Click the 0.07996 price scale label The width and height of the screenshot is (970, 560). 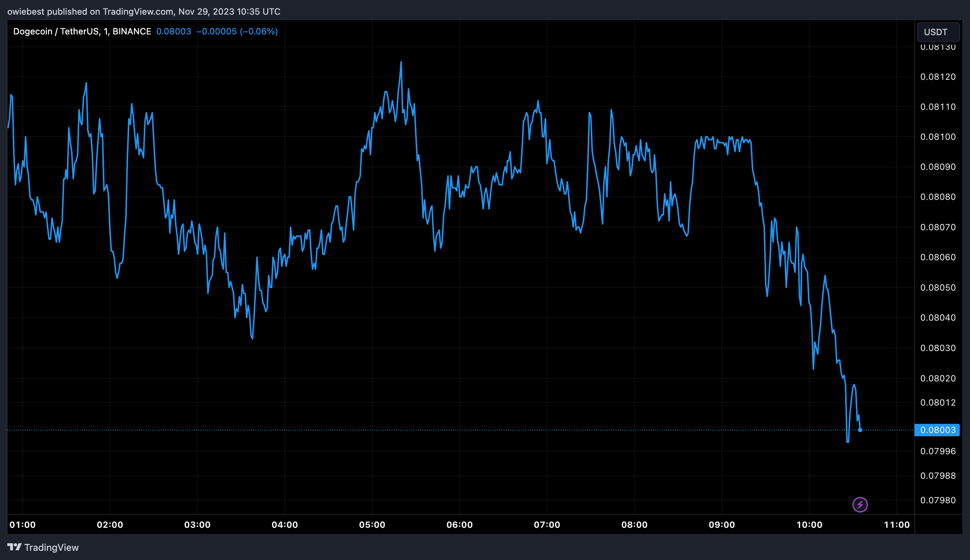pos(937,451)
